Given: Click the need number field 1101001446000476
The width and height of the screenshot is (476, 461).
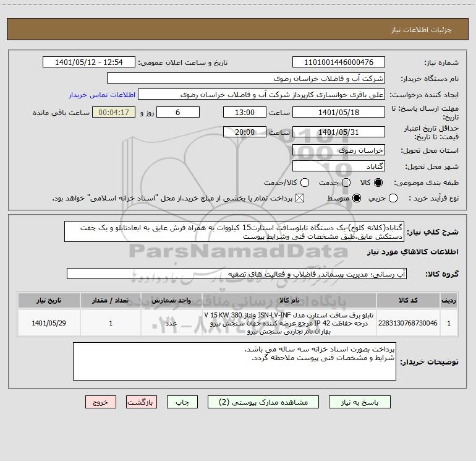Looking at the screenshot, I should [339, 62].
